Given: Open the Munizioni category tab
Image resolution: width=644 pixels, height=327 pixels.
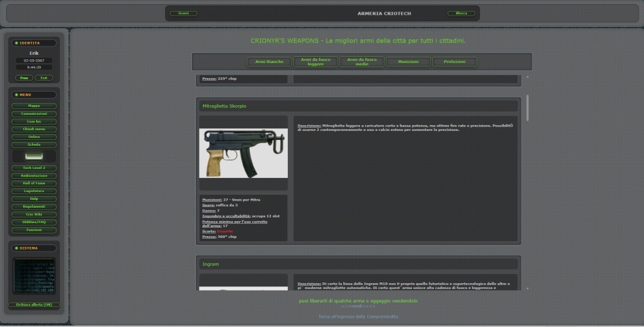Looking at the screenshot, I should click(x=408, y=62).
